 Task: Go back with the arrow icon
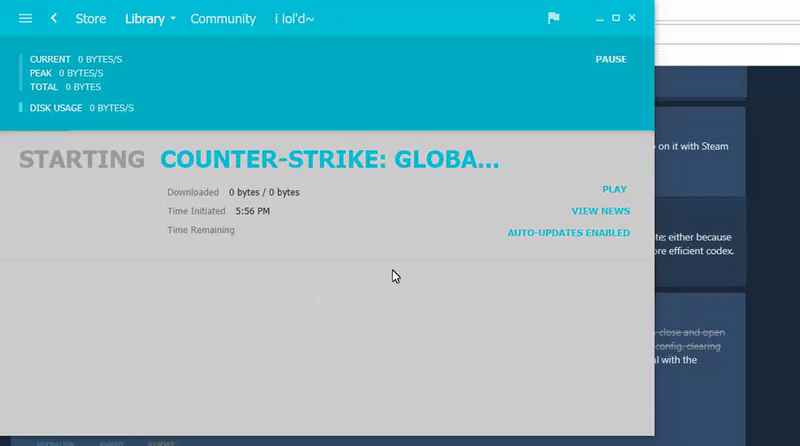pos(54,18)
